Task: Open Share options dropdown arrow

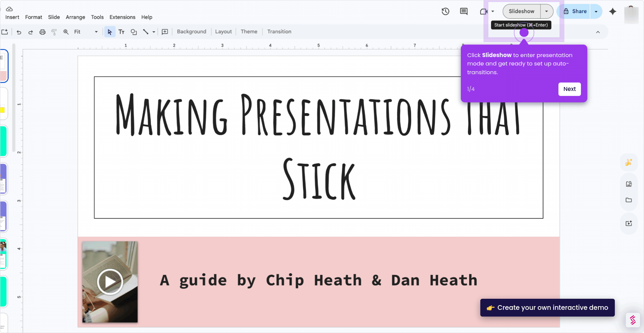Action: (x=596, y=11)
